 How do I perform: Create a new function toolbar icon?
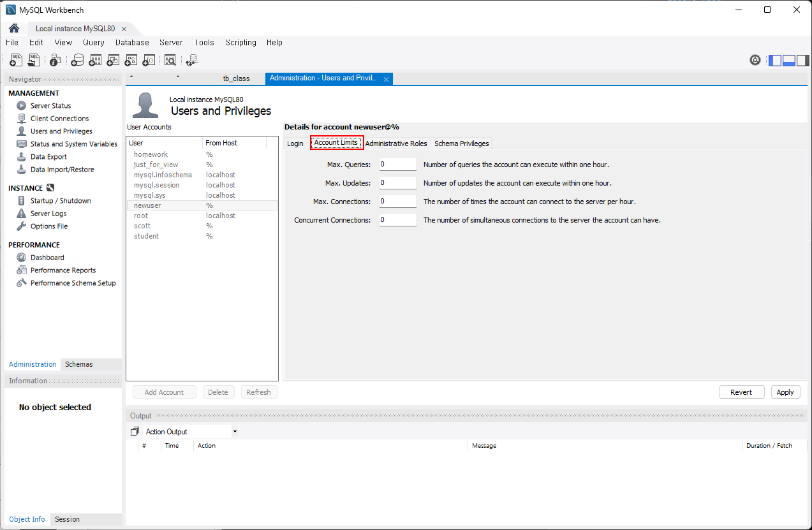click(x=149, y=60)
